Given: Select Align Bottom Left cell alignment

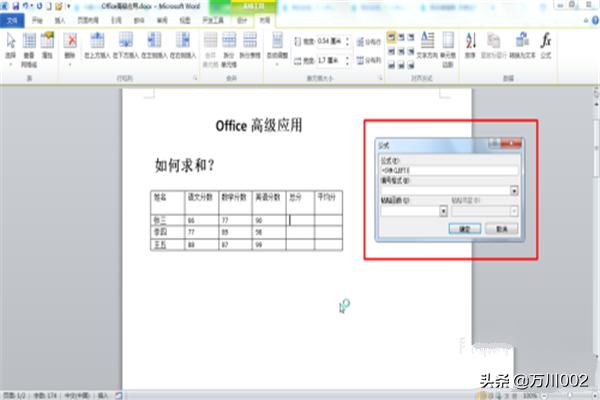Looking at the screenshot, I should click(x=391, y=65).
